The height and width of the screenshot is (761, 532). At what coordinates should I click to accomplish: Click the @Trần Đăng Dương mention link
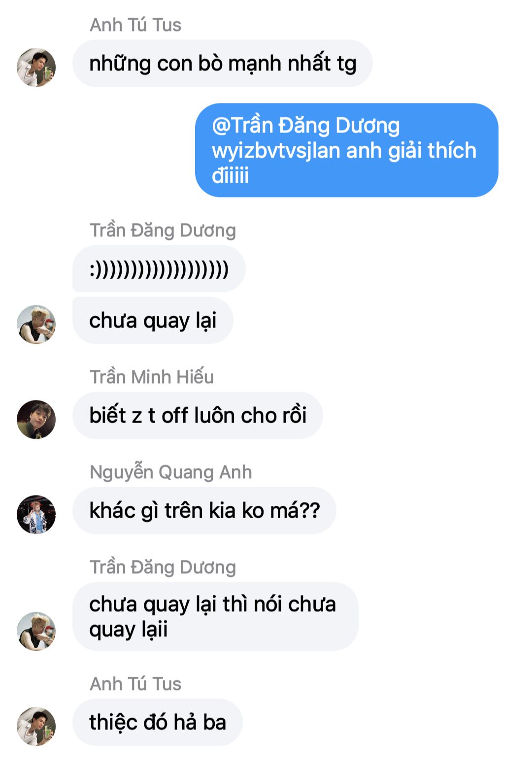(x=305, y=125)
